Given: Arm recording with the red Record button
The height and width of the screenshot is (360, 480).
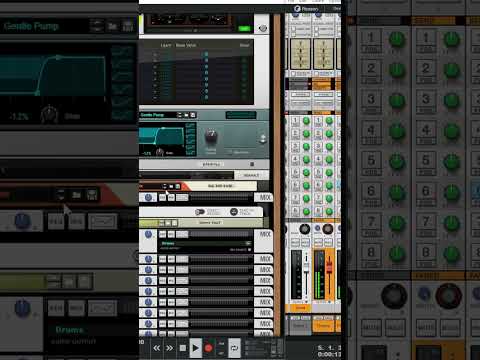Looking at the screenshot, I should coord(208,348).
